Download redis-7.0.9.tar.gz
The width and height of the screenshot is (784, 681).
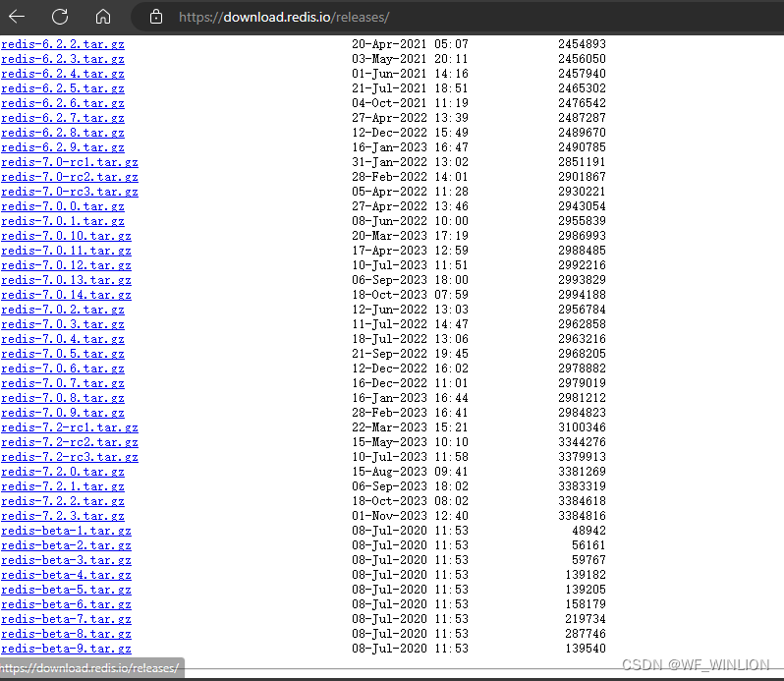63,413
